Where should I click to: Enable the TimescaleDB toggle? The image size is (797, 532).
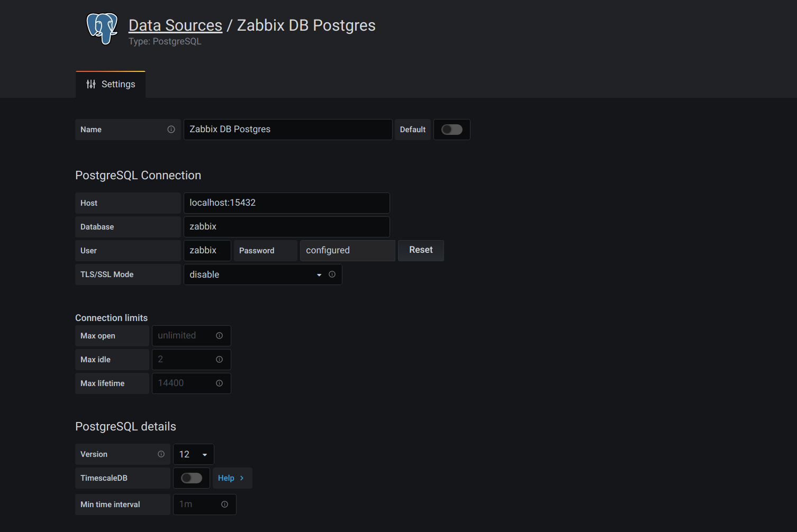(x=191, y=478)
